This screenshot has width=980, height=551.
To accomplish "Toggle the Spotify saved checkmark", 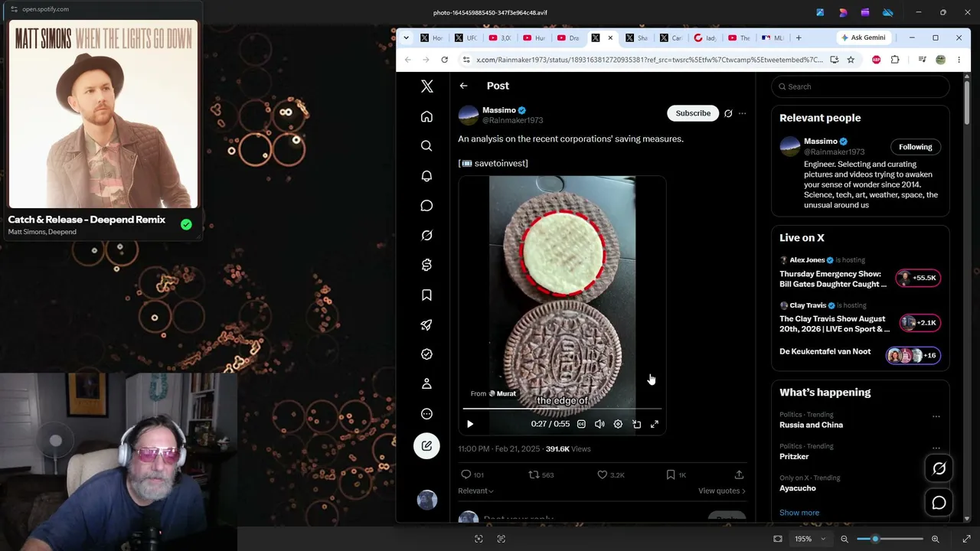I will click(x=186, y=224).
